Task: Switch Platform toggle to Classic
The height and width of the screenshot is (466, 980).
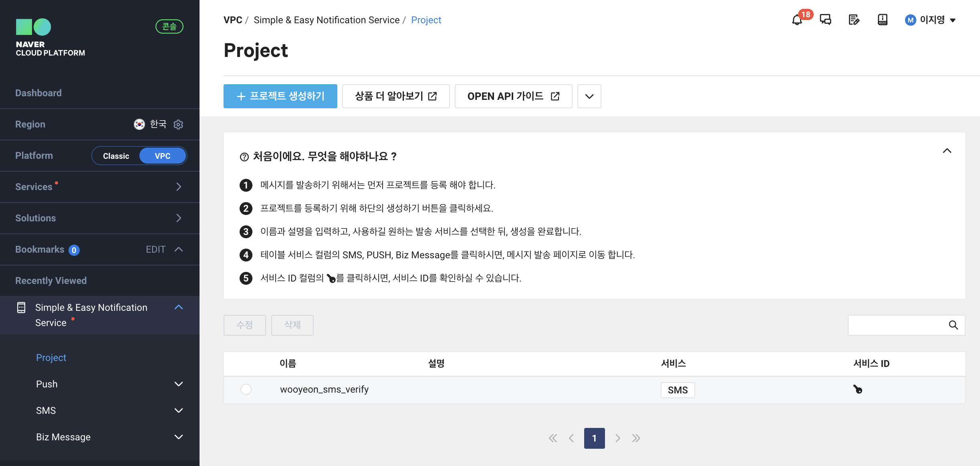Action: pos(116,156)
